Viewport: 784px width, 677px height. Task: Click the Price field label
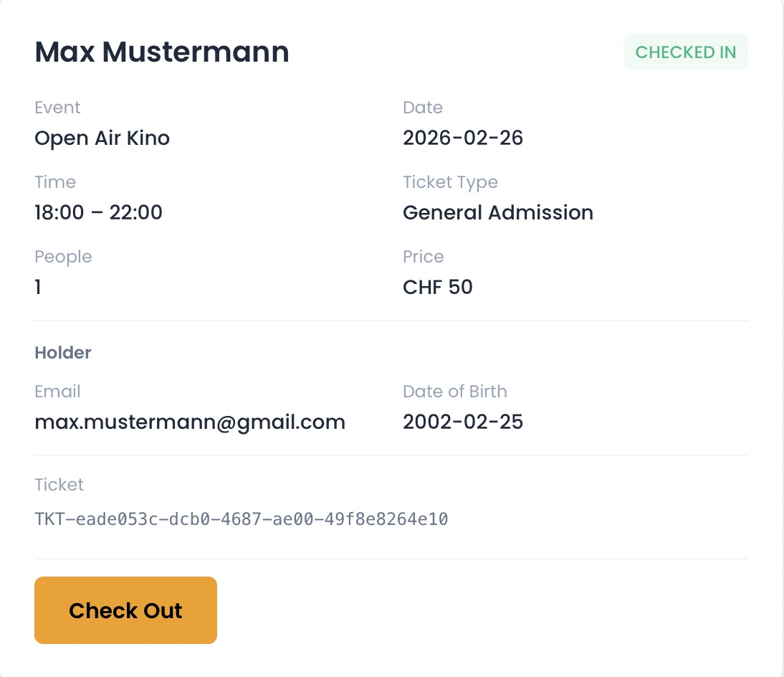(423, 257)
